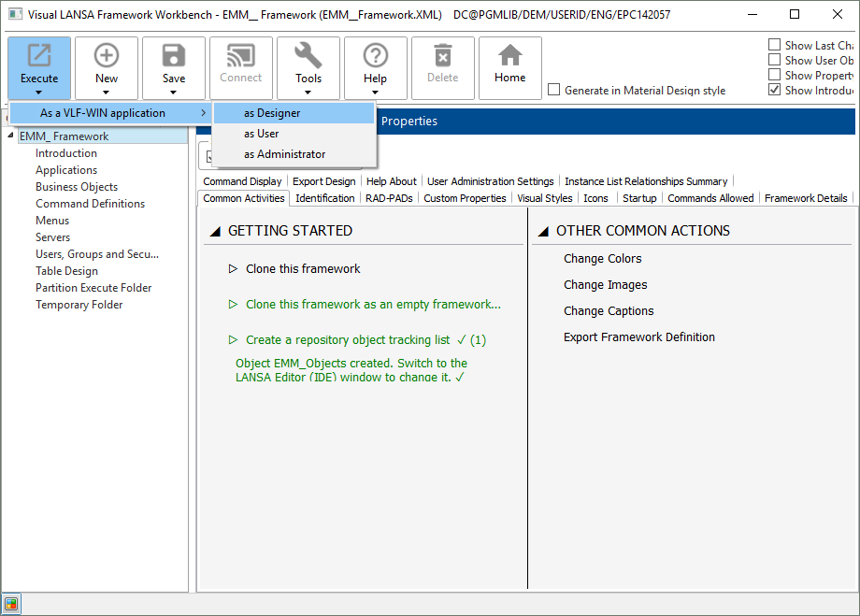Click the Tools wrench icon
The image size is (860, 616).
click(x=308, y=56)
